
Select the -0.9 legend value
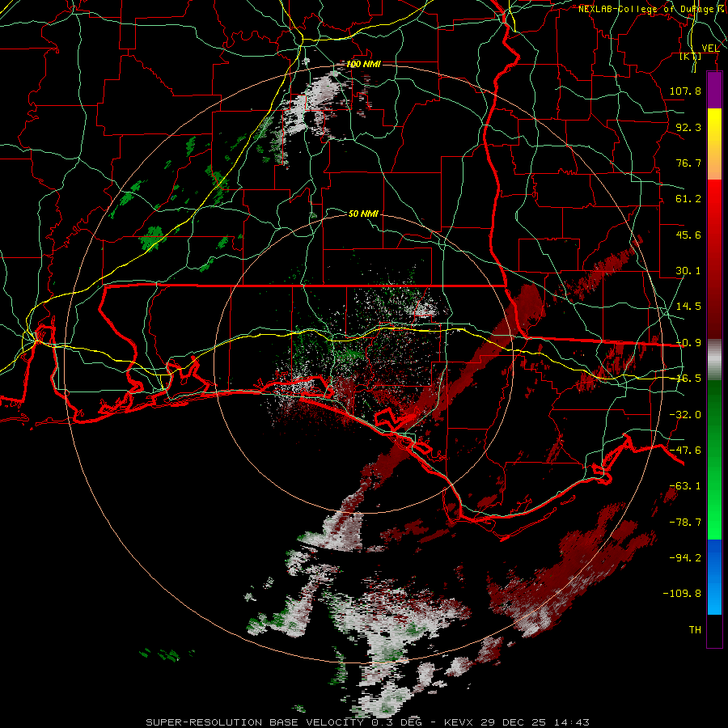[x=688, y=343]
